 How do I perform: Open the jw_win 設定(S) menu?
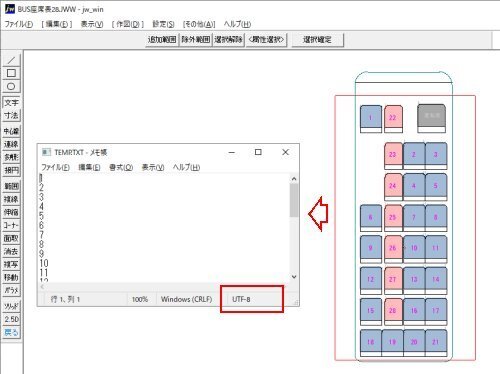tap(163, 24)
